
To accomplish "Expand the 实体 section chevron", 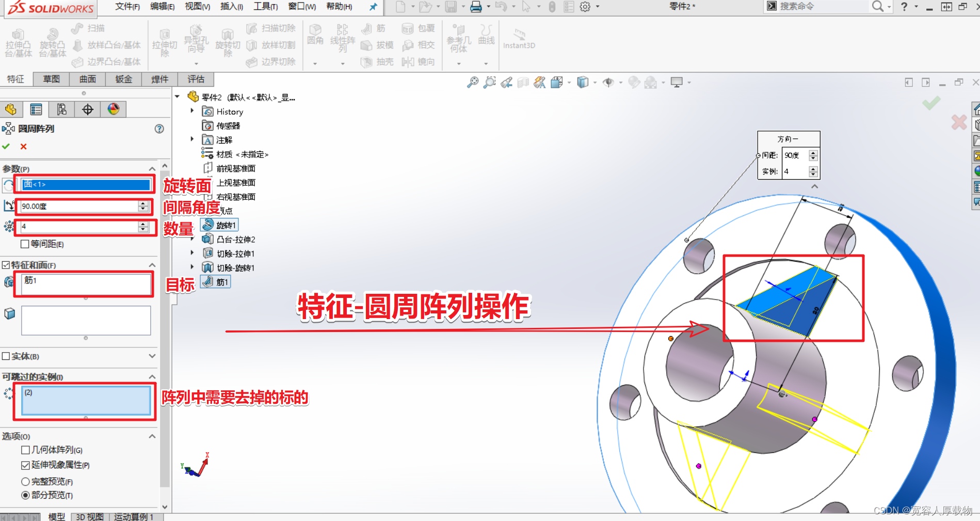I will coord(152,356).
